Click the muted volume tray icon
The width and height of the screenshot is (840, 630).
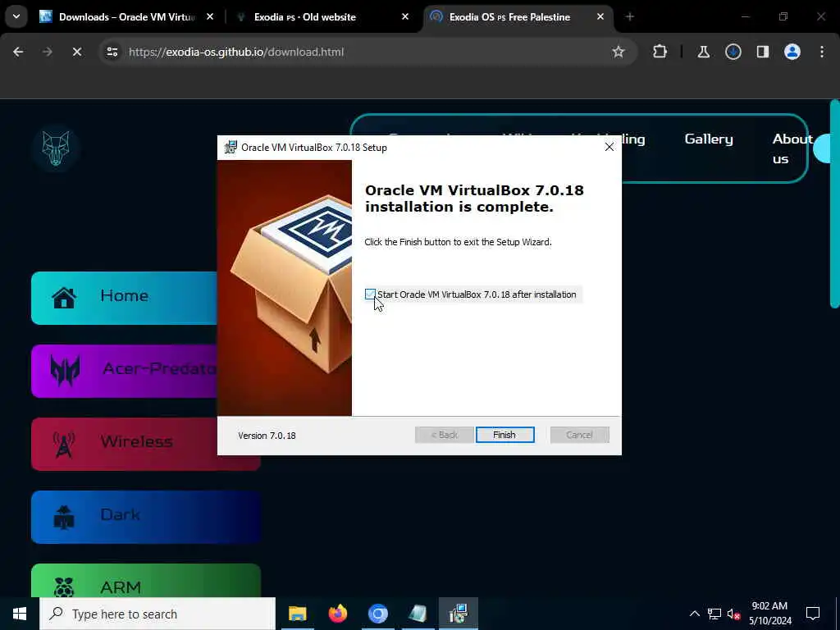tap(733, 614)
